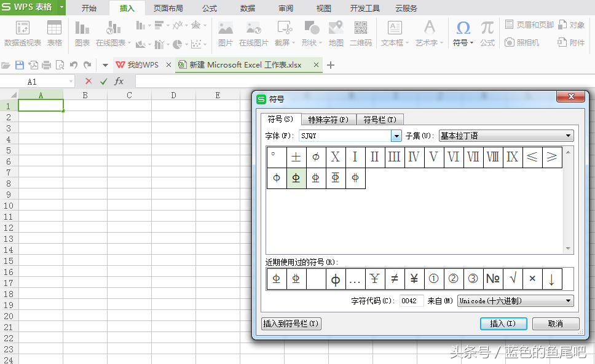
Task: Click the red X to cancel formula entry
Action: [89, 81]
